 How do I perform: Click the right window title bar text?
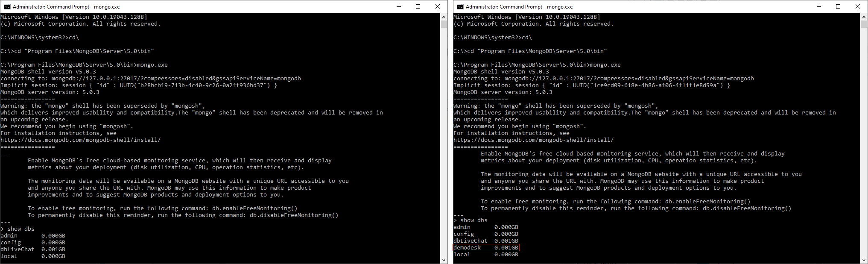click(x=519, y=7)
